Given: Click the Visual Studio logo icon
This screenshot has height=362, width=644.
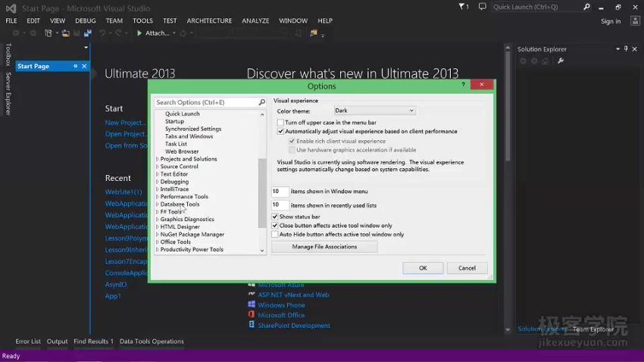Looking at the screenshot, I should [11, 8].
